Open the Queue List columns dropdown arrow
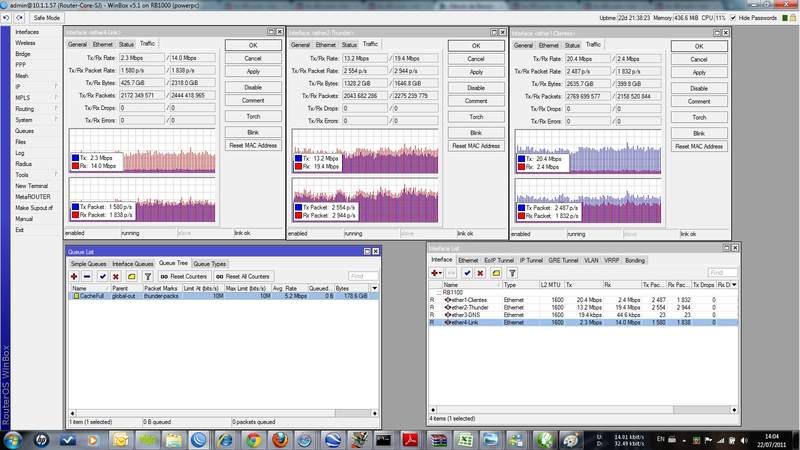The image size is (800, 450). tap(374, 288)
